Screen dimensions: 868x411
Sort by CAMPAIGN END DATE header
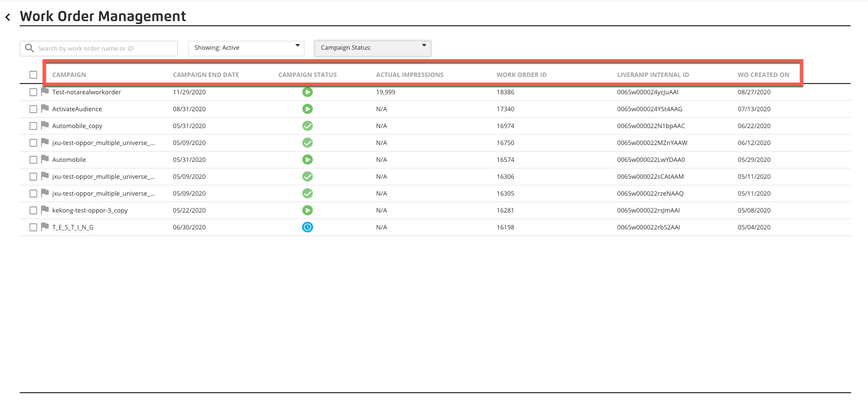pos(206,75)
